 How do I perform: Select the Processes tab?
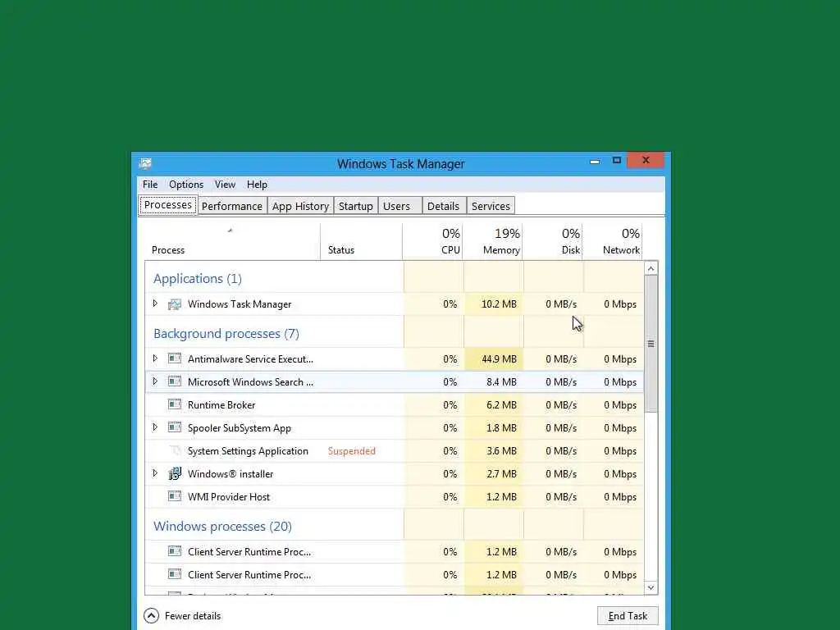(168, 205)
